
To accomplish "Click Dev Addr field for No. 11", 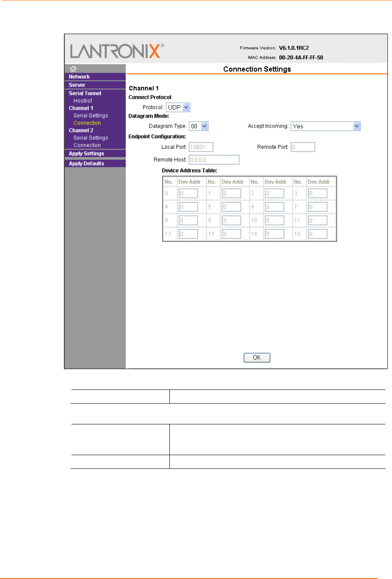I will pos(318,220).
